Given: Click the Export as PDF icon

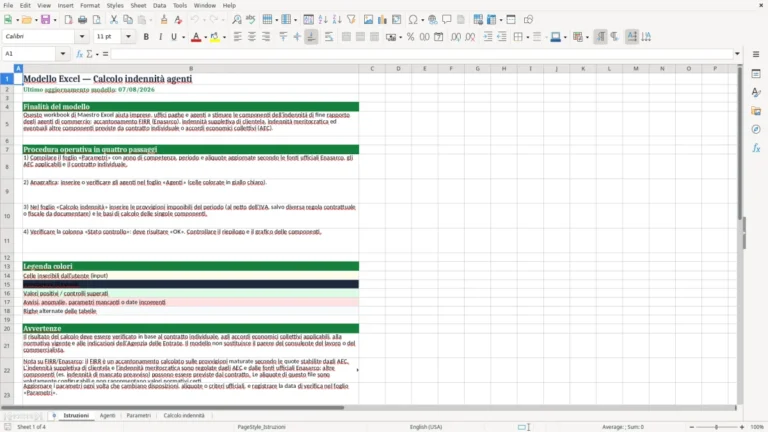Looking at the screenshot, I should point(68,20).
